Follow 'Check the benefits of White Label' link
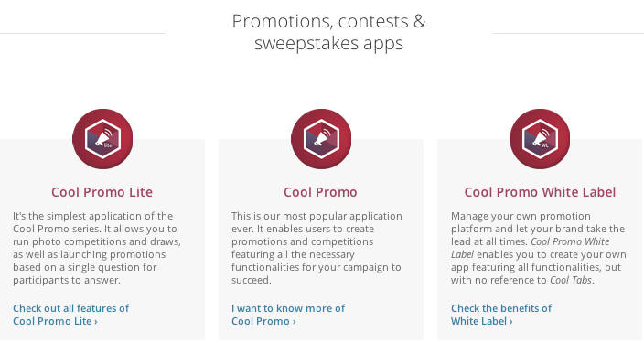Viewport: 644px width, 343px height. pyautogui.click(x=501, y=315)
